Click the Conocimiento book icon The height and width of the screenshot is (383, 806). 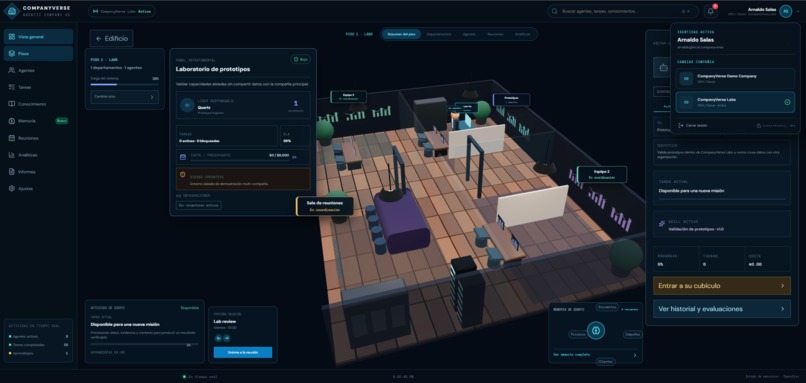tap(11, 104)
